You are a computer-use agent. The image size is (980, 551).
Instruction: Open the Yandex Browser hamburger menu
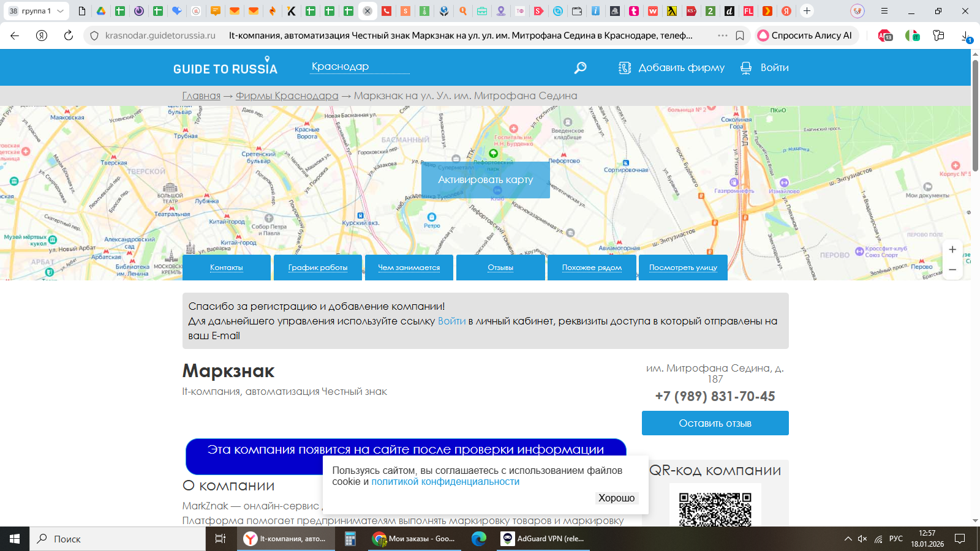[x=884, y=11]
